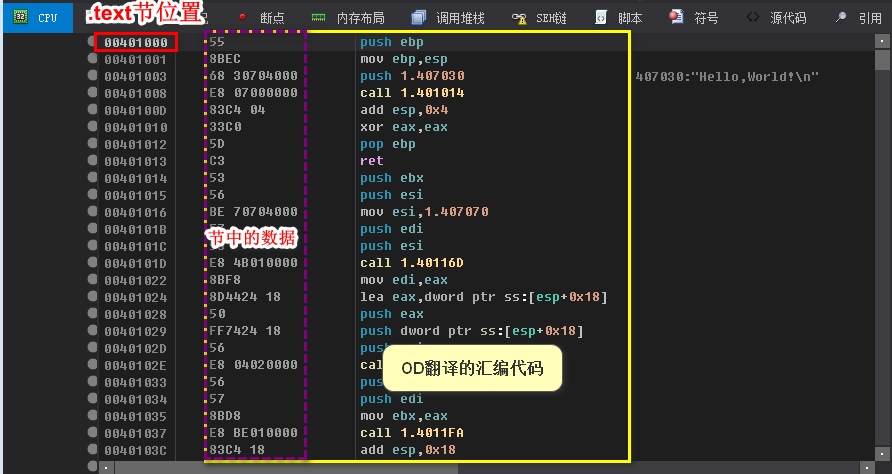The width and height of the screenshot is (892, 474).
Task: Click the vertical scrollbar up arrow
Action: coord(882,42)
